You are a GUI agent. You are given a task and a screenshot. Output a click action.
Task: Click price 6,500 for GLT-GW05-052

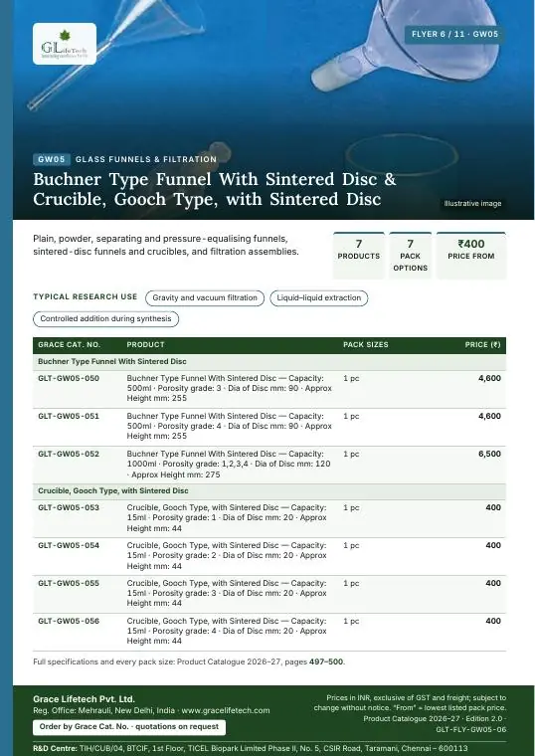(489, 454)
